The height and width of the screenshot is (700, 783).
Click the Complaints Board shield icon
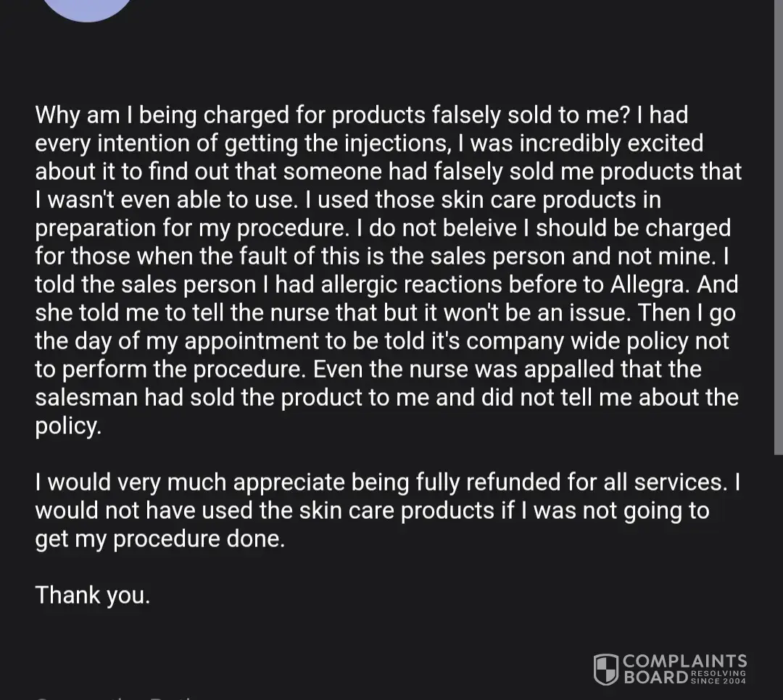605,669
